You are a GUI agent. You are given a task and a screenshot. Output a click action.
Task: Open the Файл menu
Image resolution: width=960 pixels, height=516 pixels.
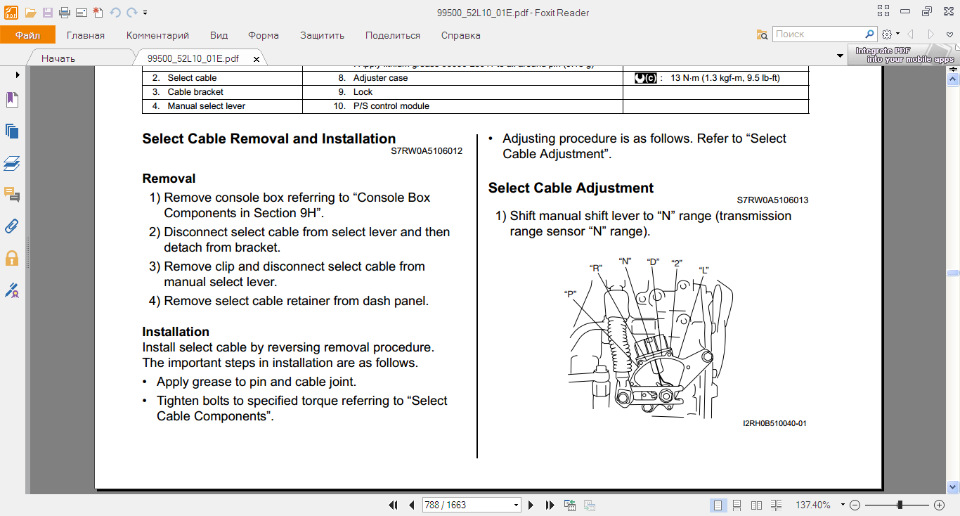(28, 35)
